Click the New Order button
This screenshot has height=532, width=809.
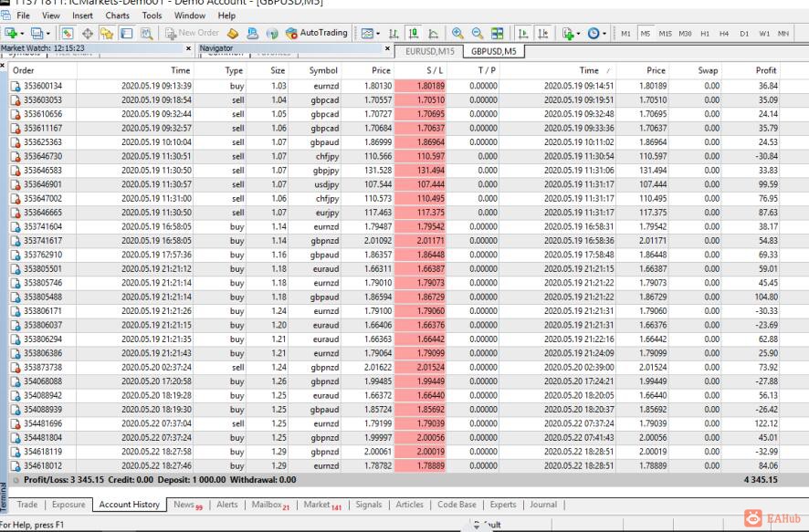(192, 33)
